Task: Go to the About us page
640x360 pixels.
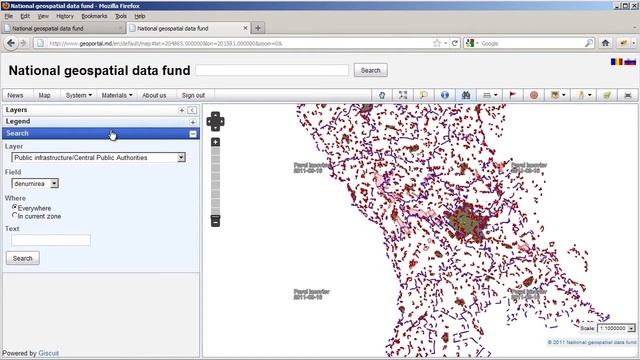Action: point(154,95)
